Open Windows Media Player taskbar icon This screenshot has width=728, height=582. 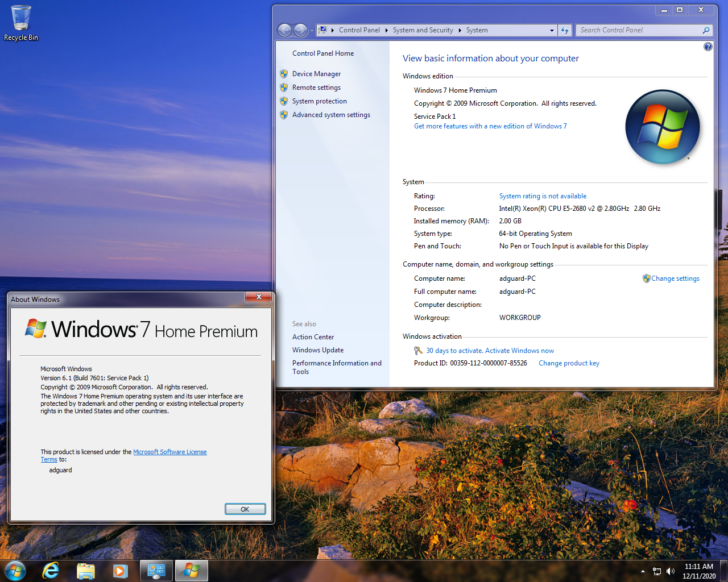click(121, 571)
